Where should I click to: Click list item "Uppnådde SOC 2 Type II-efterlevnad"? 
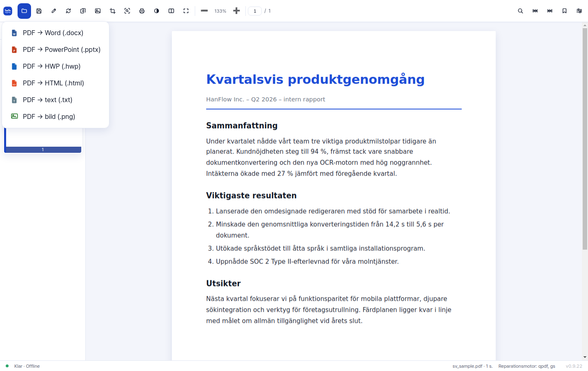coord(307,261)
